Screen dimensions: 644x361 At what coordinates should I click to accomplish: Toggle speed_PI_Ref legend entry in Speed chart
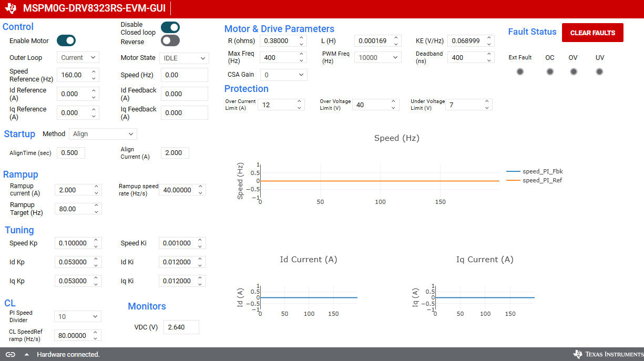tap(535, 180)
